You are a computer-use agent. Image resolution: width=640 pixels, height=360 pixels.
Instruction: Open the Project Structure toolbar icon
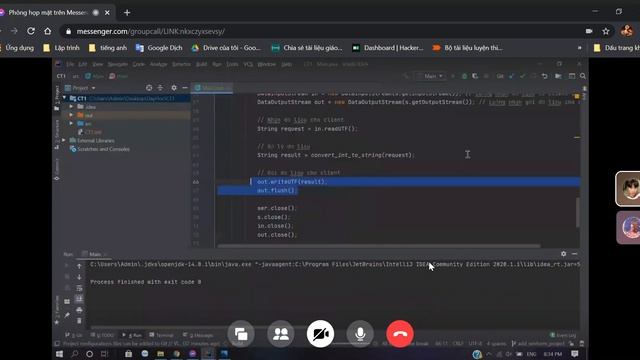(x=558, y=76)
